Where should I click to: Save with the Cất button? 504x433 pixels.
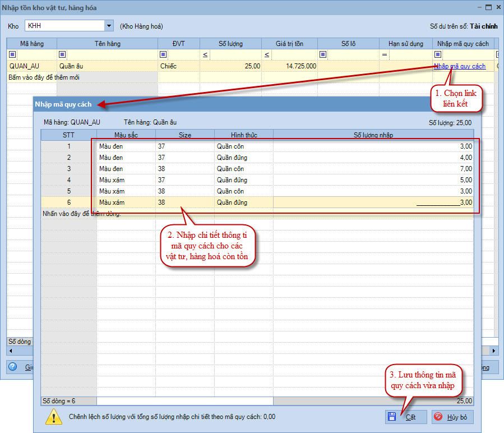406,417
